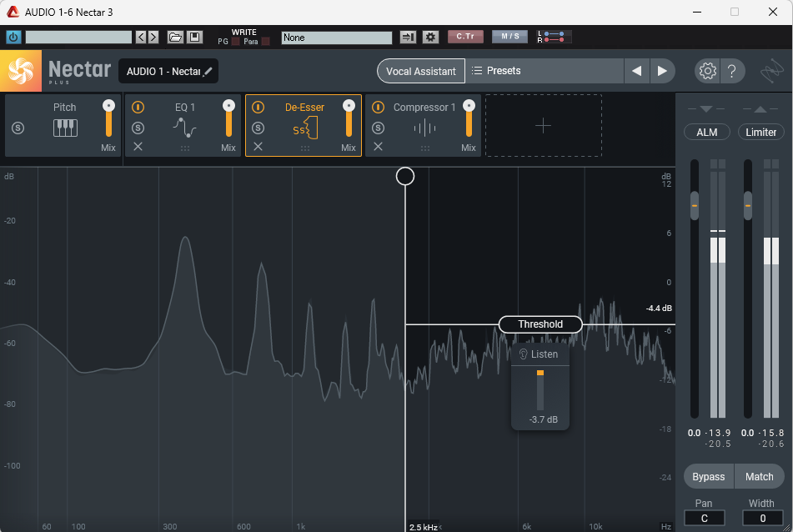Toggle the C.Tr button
The image size is (793, 532).
tap(465, 37)
